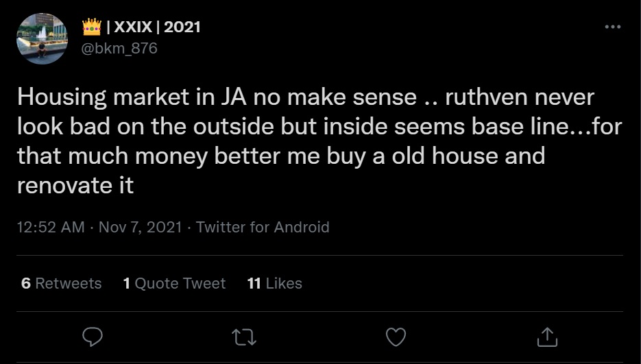641x364 pixels.
Task: Open the "Twitter for Android" source link
Action: (263, 227)
